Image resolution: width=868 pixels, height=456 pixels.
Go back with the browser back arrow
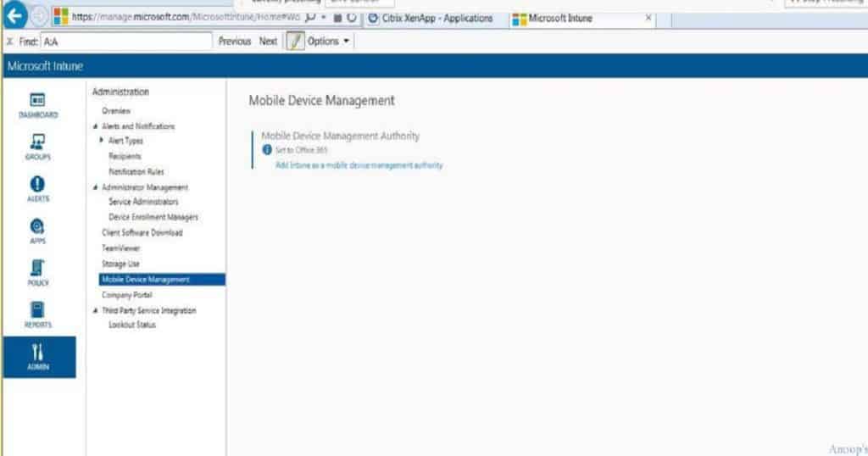point(15,15)
